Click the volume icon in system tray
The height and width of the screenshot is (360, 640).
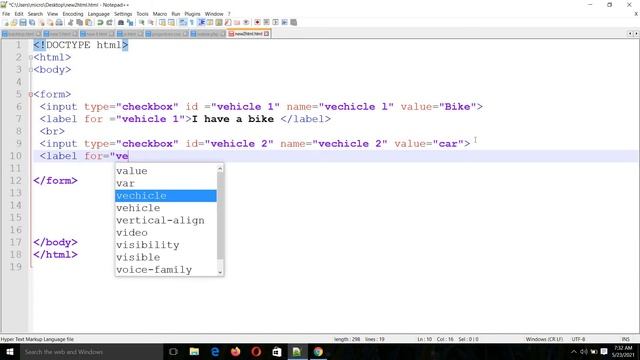coord(584,352)
